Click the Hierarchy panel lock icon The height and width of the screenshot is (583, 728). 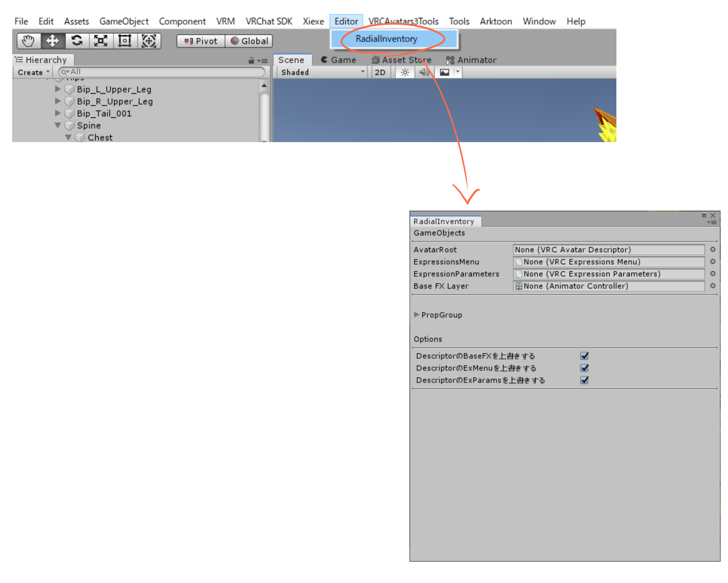251,60
